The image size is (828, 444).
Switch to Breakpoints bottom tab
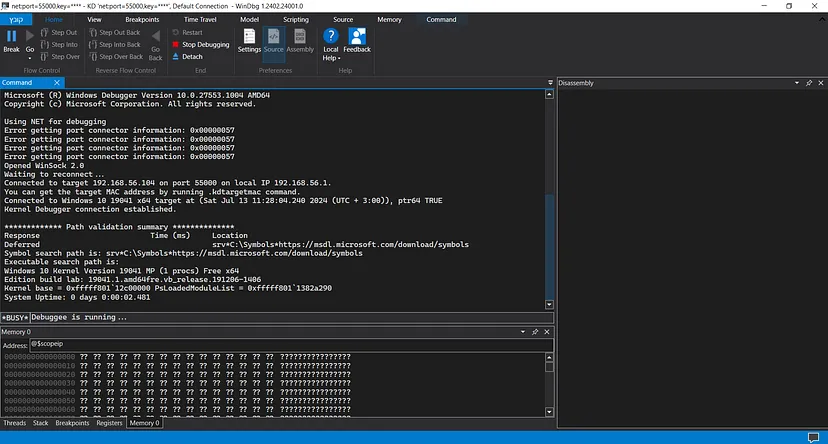pos(72,423)
